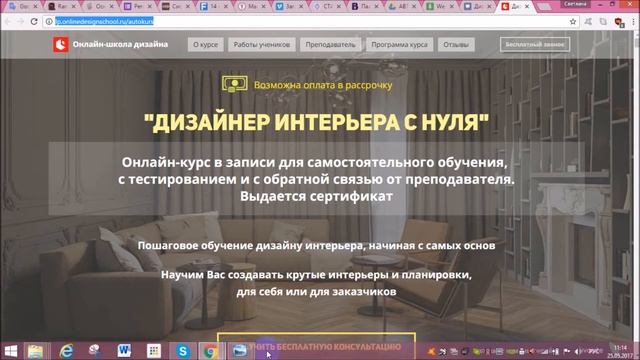Screen dimensions: 640x360
Task: Click the 'ПОЛУЧИТЬ БЕСПЛАТНУЮ КОНСУЛЬТАЦИЮ' button
Action: [316, 347]
